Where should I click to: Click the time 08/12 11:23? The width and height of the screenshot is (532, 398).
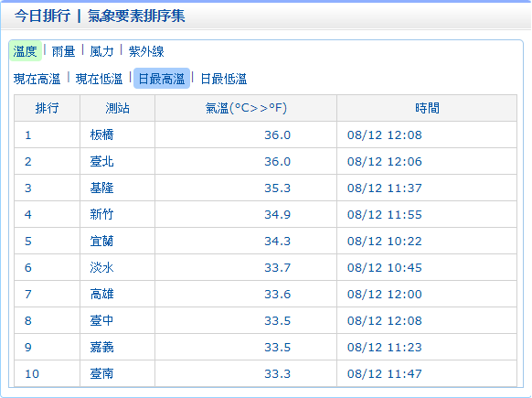(x=385, y=347)
